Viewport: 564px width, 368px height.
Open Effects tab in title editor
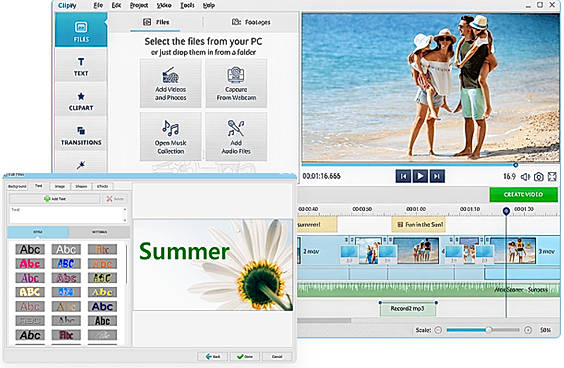point(103,186)
